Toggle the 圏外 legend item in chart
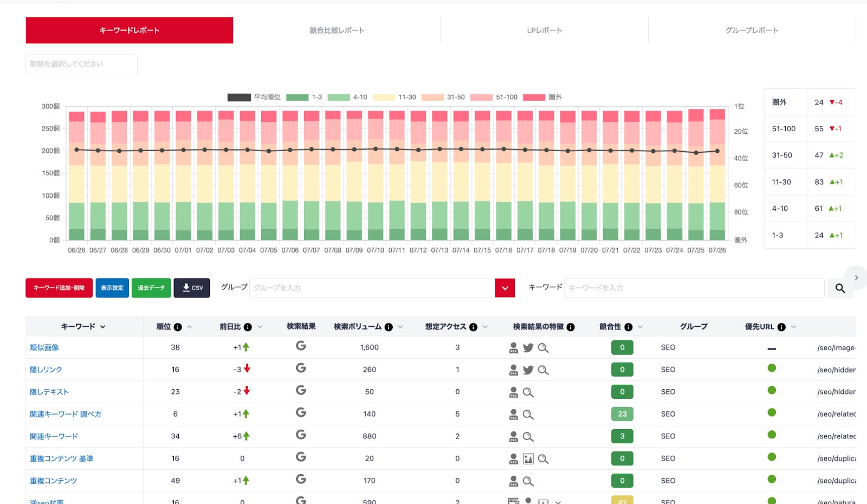 pos(542,97)
